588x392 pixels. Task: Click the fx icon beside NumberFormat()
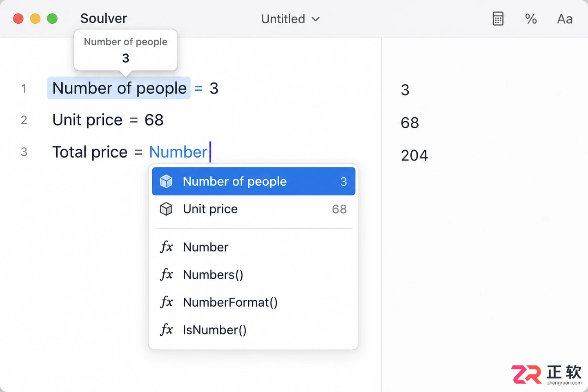click(167, 302)
